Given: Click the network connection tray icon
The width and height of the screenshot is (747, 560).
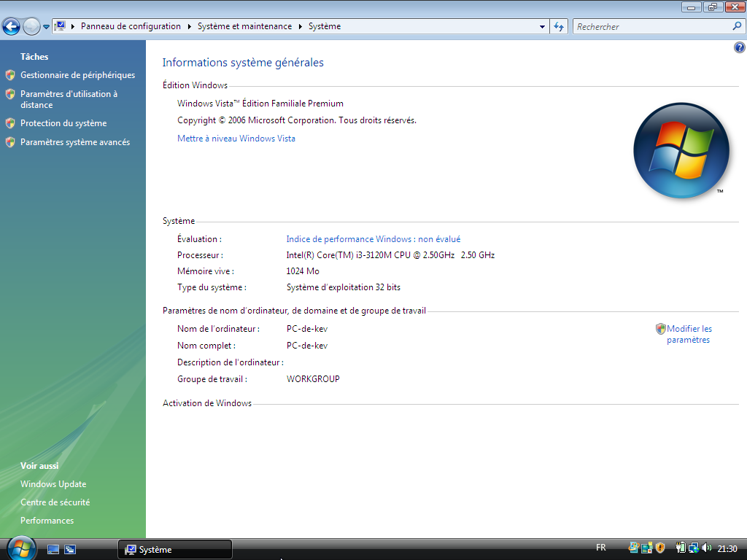Looking at the screenshot, I should [x=693, y=548].
